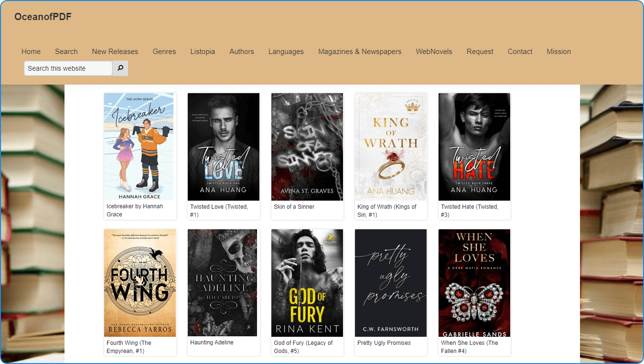
Task: Open Magazines & Newspapers section
Action: (x=360, y=52)
